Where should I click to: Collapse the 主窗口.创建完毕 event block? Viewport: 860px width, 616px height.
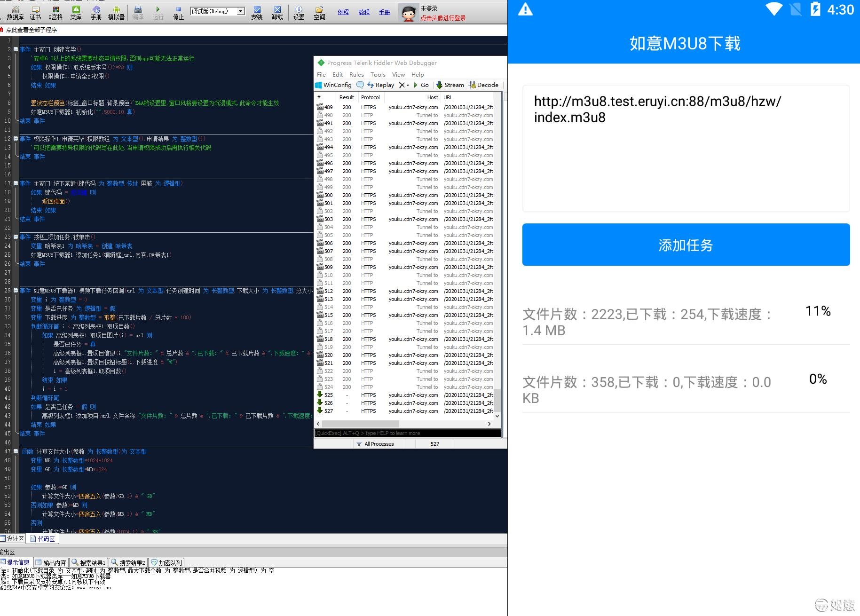coord(16,49)
